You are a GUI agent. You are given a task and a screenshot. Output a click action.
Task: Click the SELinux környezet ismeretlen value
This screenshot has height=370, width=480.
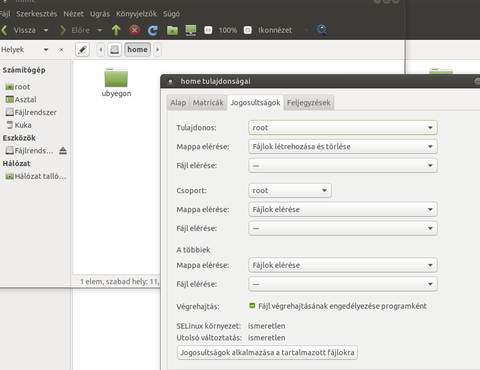pyautogui.click(x=267, y=326)
